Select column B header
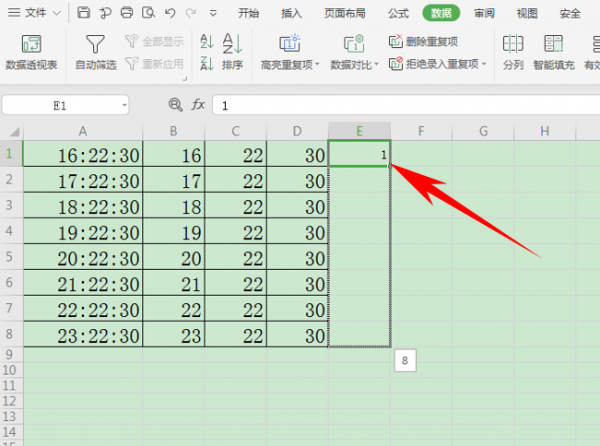Viewport: 600px width, 446px height. 174,131
